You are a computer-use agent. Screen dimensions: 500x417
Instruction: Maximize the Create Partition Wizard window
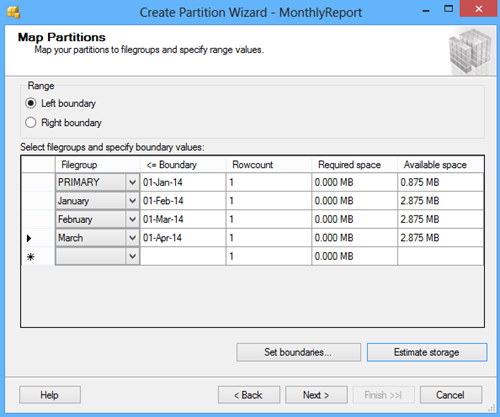(449, 9)
